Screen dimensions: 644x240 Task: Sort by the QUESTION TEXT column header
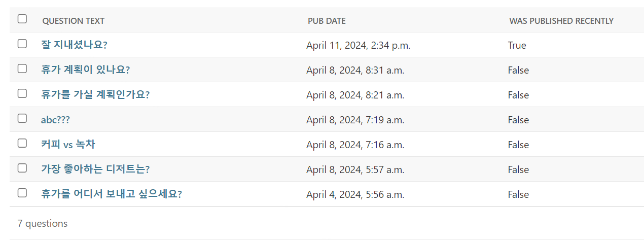[x=74, y=21]
